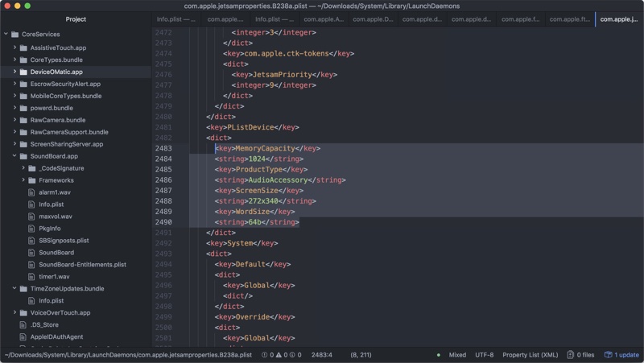Screen dimensions: 644x363
Task: Expand the RawCamera.bundle folder chevron
Action: pos(14,120)
